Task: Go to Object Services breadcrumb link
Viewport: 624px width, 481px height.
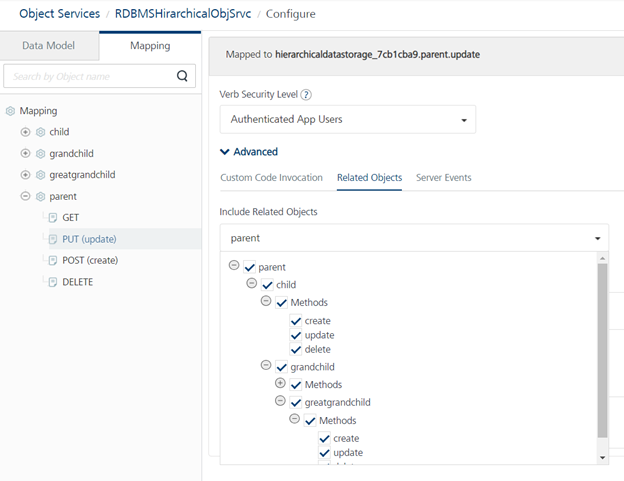Action: coord(58,14)
